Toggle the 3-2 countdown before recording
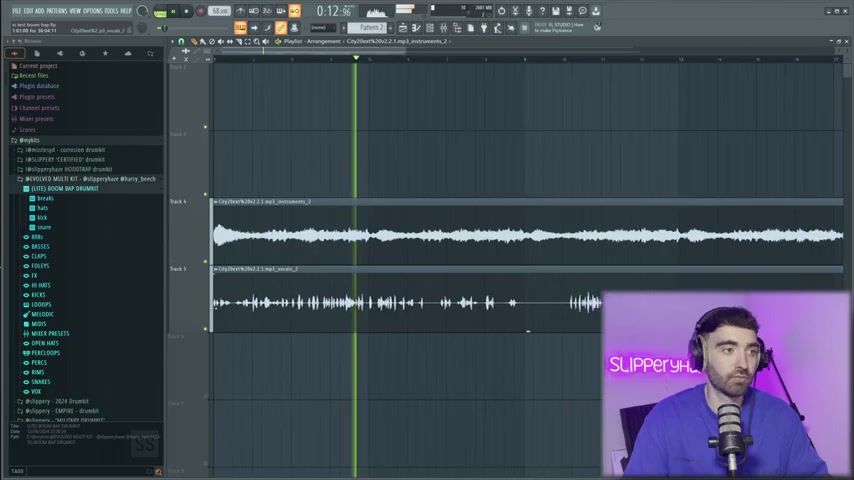This screenshot has width=854, height=480. [267, 11]
